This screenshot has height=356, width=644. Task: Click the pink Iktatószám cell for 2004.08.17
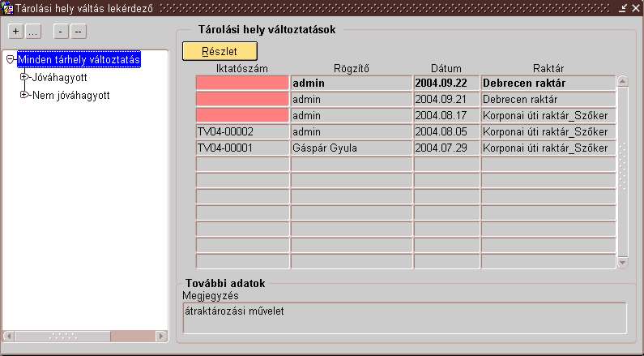point(243,115)
